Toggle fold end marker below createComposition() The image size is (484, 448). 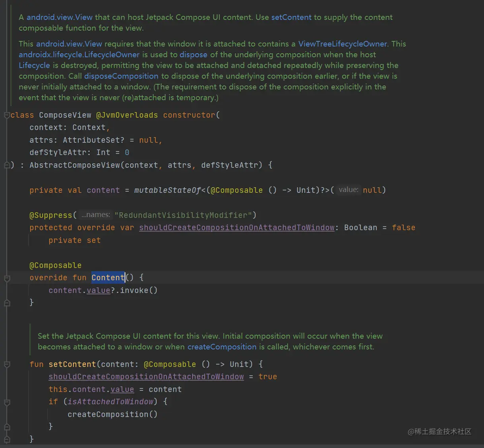click(7, 427)
